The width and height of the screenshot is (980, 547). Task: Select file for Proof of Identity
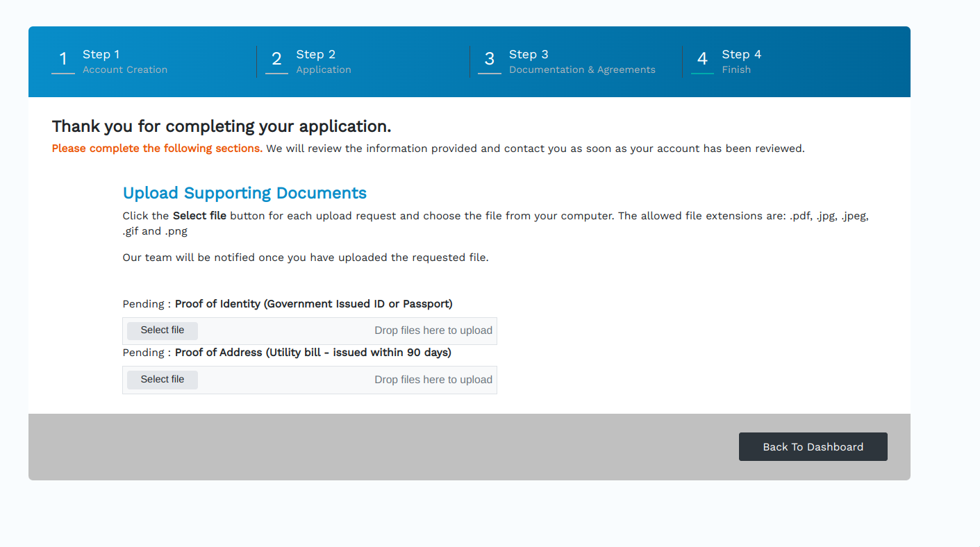click(163, 330)
